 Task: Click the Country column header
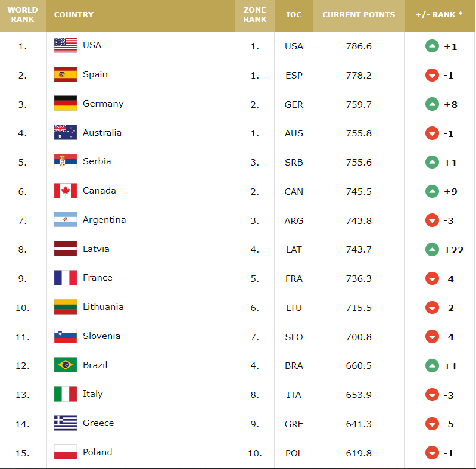[x=74, y=15]
